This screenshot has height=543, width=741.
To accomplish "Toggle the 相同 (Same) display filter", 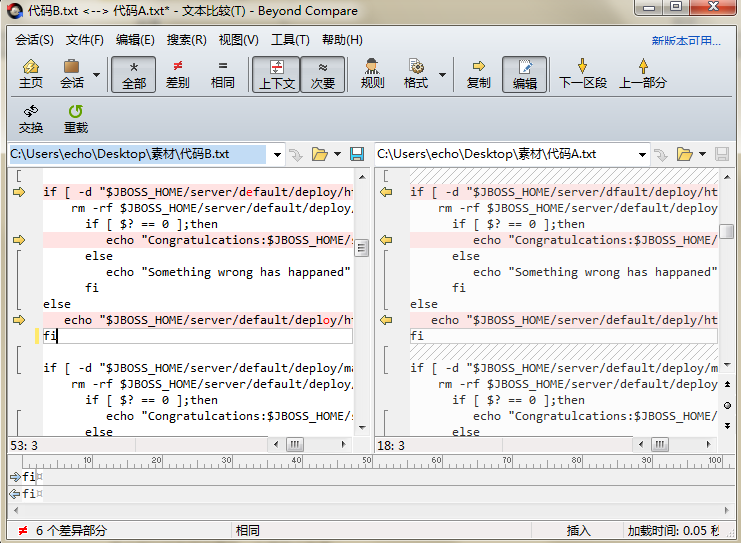I will coord(222,74).
